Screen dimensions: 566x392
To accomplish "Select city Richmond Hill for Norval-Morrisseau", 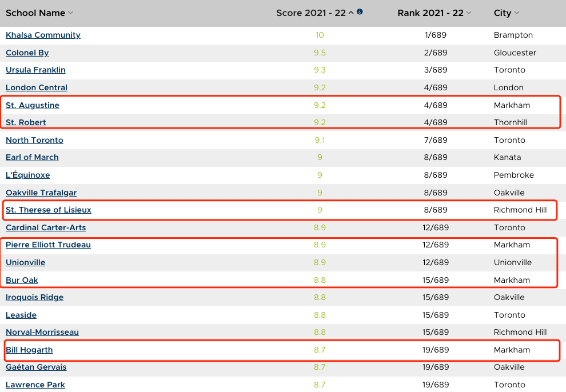I will click(520, 333).
